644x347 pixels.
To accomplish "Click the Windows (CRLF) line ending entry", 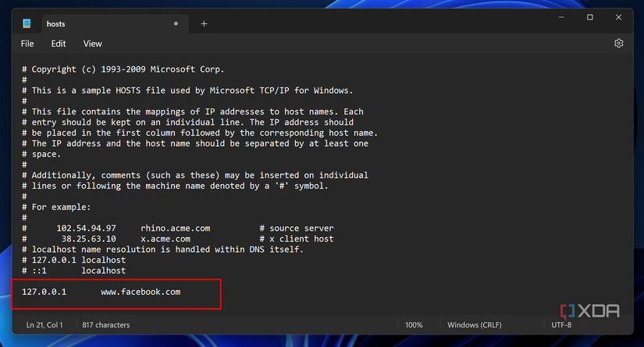I will click(475, 325).
